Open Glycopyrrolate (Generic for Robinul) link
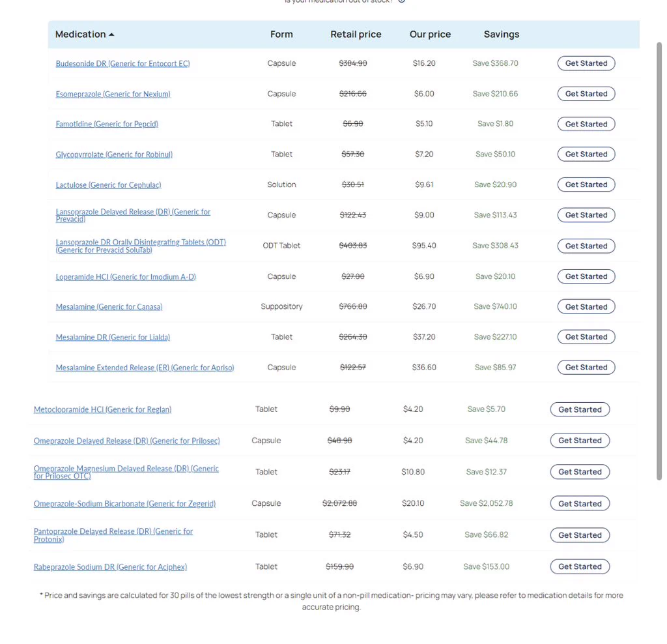The width and height of the screenshot is (667, 644). pyautogui.click(x=114, y=154)
